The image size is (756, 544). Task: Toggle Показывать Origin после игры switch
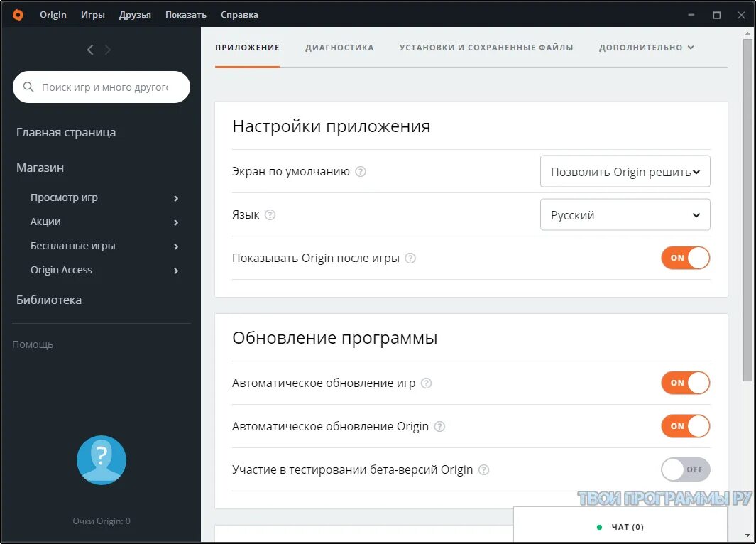point(686,258)
